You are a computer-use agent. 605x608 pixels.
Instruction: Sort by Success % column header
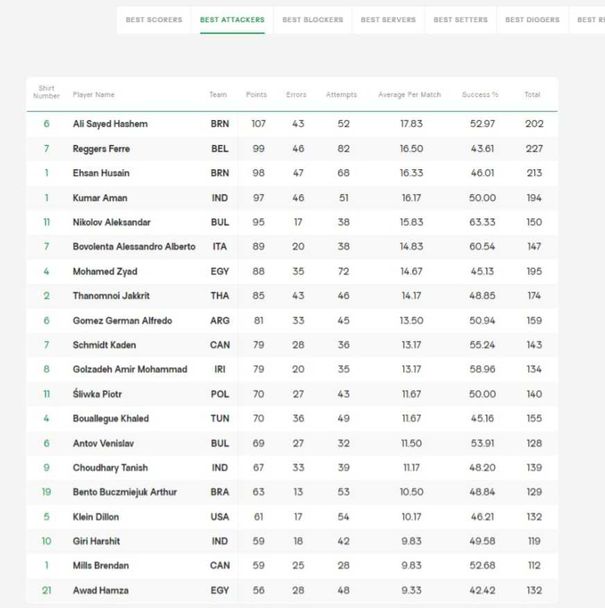click(480, 95)
